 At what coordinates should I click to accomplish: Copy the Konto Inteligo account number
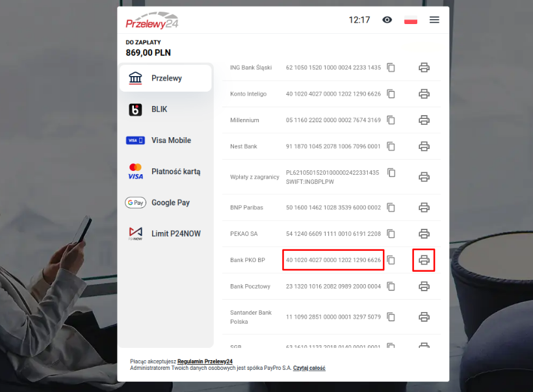391,94
